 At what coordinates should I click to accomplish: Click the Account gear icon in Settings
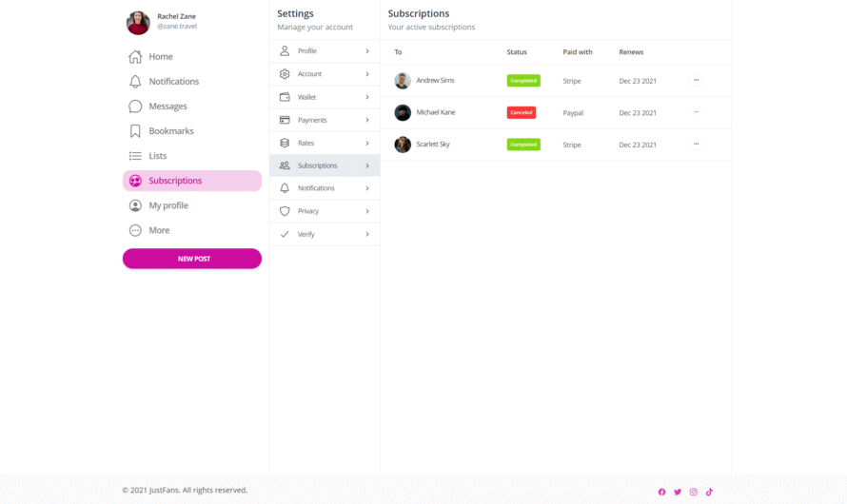pos(285,74)
